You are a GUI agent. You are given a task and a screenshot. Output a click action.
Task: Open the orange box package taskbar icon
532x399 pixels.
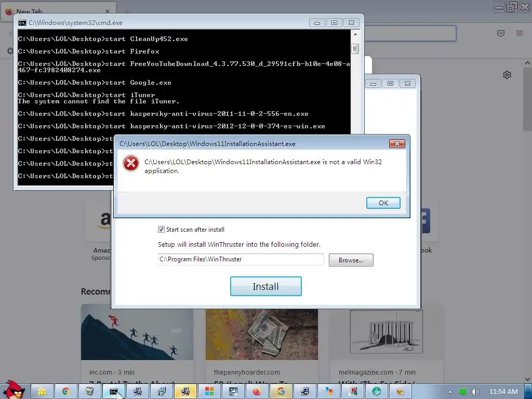point(401,392)
